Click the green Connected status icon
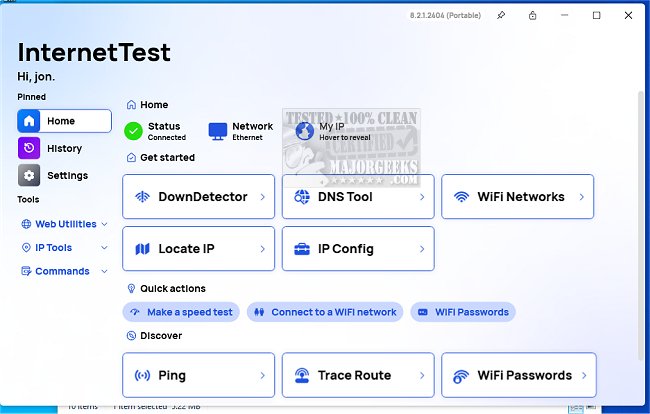This screenshot has width=650, height=414. coord(133,131)
